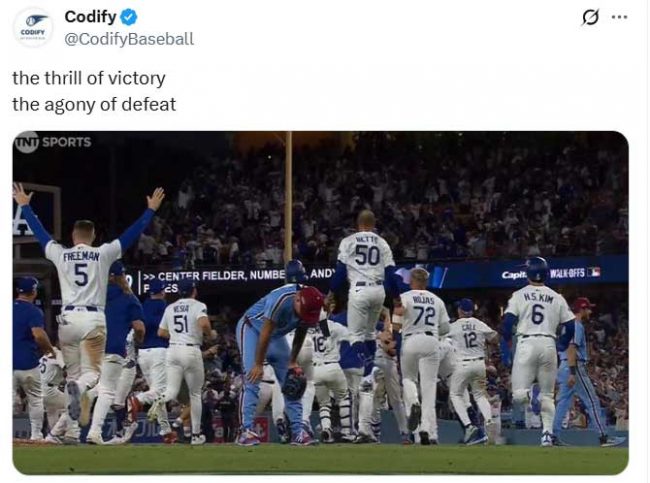
Task: Open Grok actions icon on the tweet
Action: click(590, 17)
